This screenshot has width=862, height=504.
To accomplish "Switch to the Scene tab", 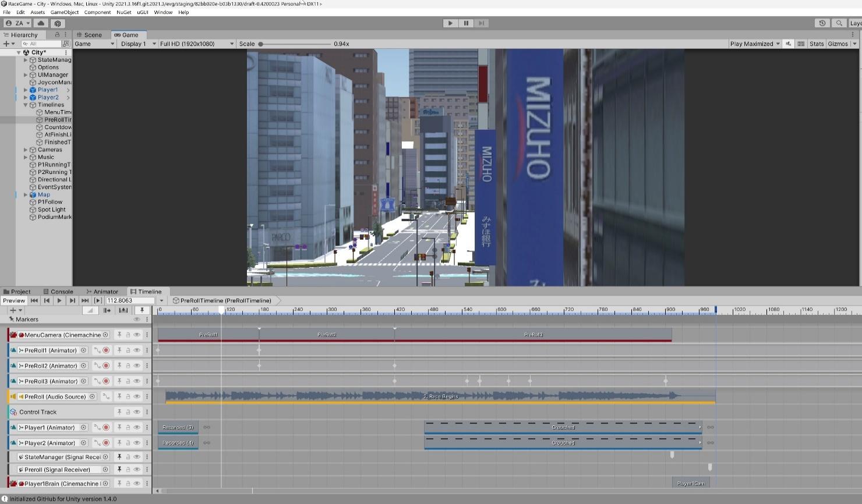I will pyautogui.click(x=89, y=35).
